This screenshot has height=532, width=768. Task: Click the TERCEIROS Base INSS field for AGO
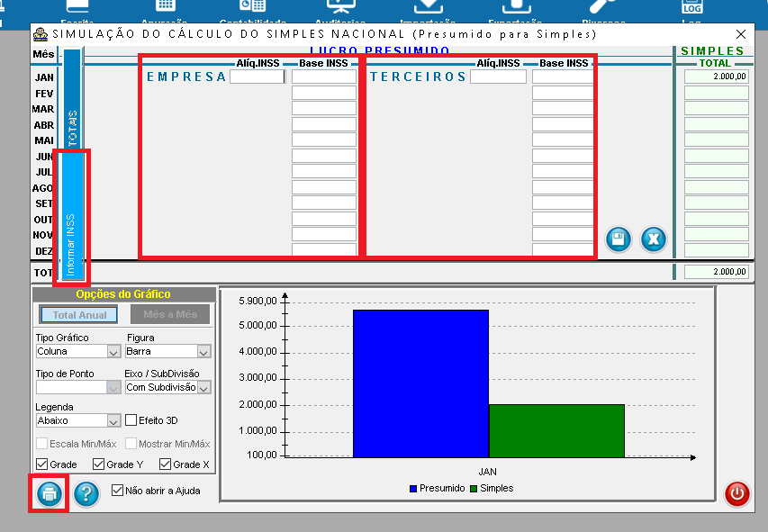coord(564,187)
